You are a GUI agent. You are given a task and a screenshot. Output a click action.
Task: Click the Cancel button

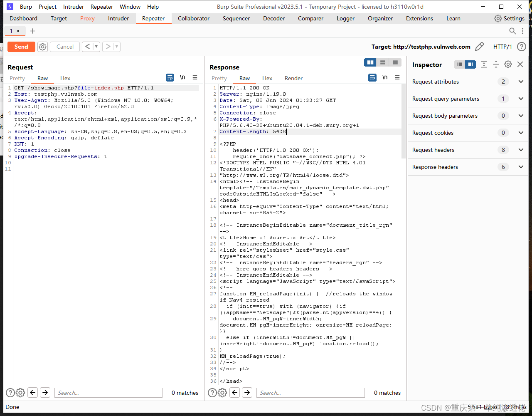point(65,47)
